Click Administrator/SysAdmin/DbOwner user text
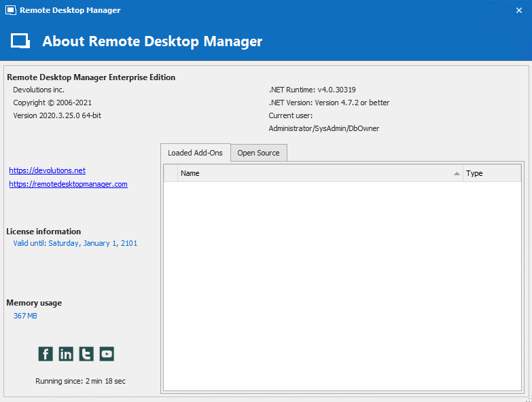 [x=324, y=128]
